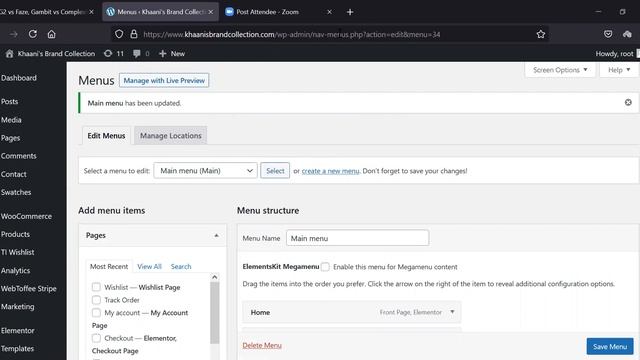The image size is (640, 360).
Task: Open Comments in the admin sidebar
Action: 18,156
